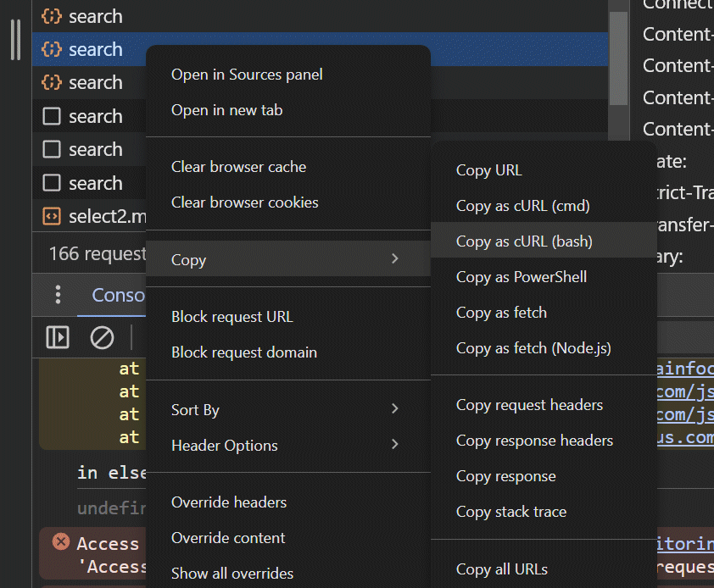
Task: Toggle the console sidebar panel icon
Action: [x=58, y=337]
